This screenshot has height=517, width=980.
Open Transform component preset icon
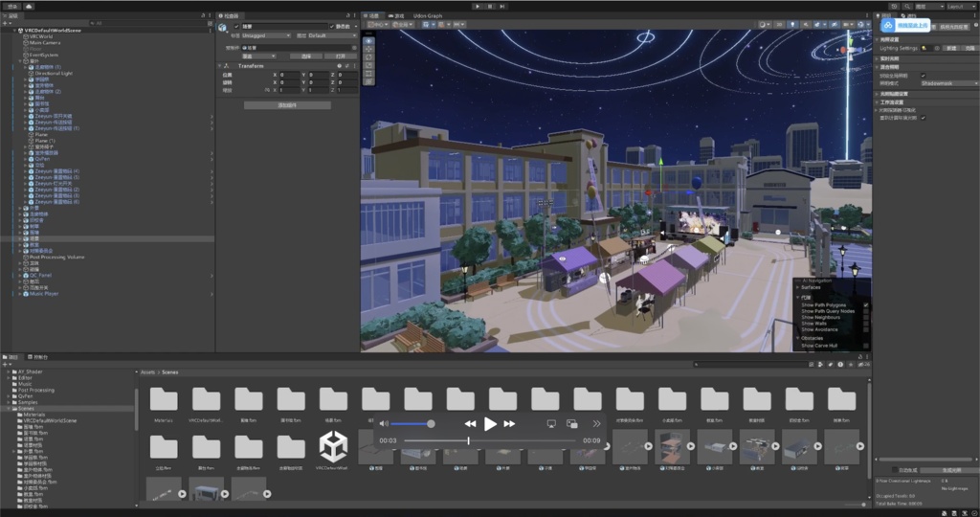(x=346, y=66)
